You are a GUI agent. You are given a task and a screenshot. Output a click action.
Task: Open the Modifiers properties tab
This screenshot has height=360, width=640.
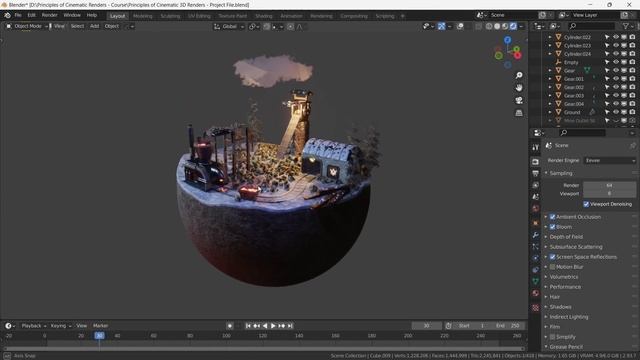click(536, 235)
